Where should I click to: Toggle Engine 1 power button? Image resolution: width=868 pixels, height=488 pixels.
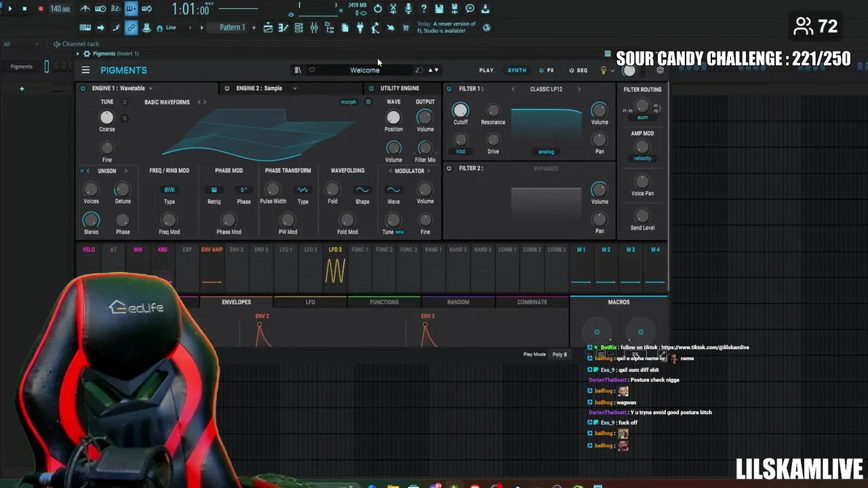point(83,88)
